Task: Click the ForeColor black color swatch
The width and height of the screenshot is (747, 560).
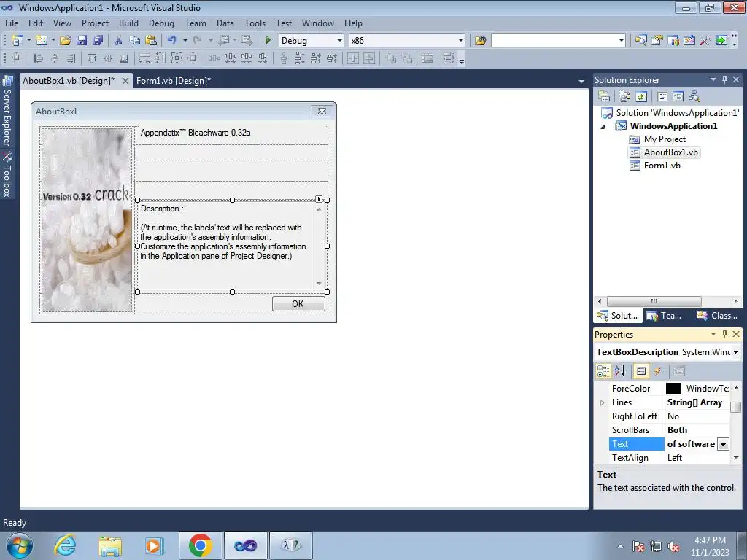Action: click(673, 389)
